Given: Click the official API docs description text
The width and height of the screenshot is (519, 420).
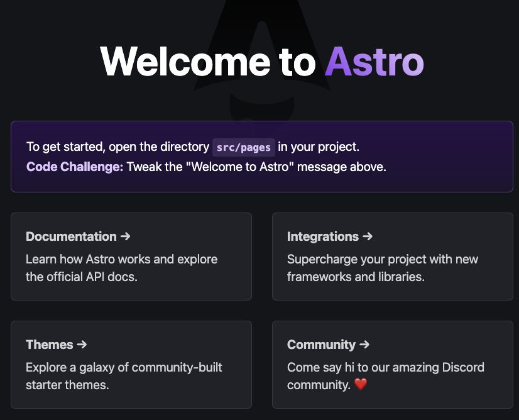Looking at the screenshot, I should [x=121, y=267].
